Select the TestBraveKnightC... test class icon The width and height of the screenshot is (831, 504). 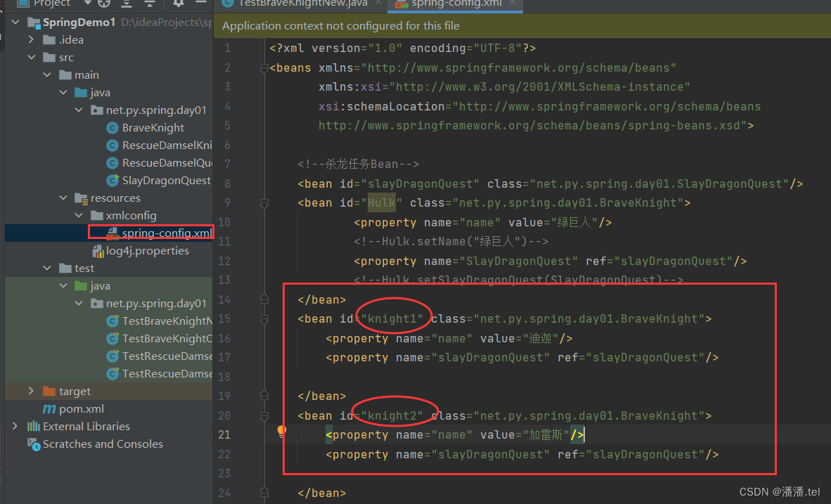pyautogui.click(x=112, y=338)
